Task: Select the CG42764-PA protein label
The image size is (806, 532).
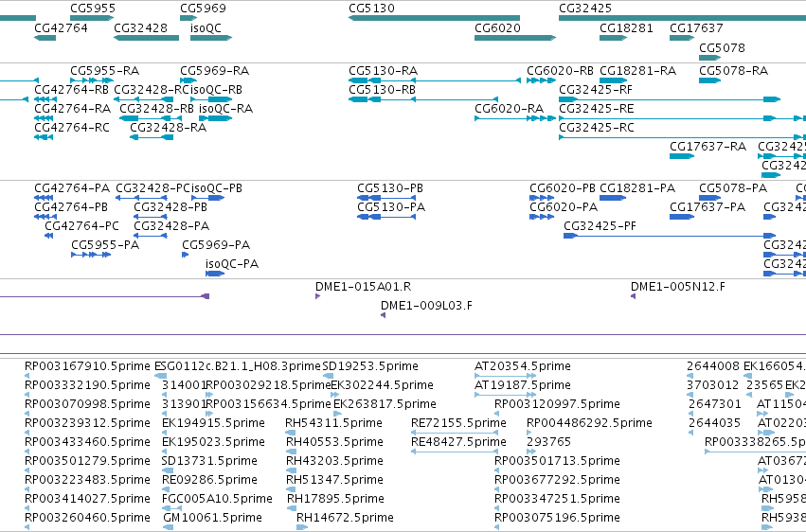Action: coord(72,188)
